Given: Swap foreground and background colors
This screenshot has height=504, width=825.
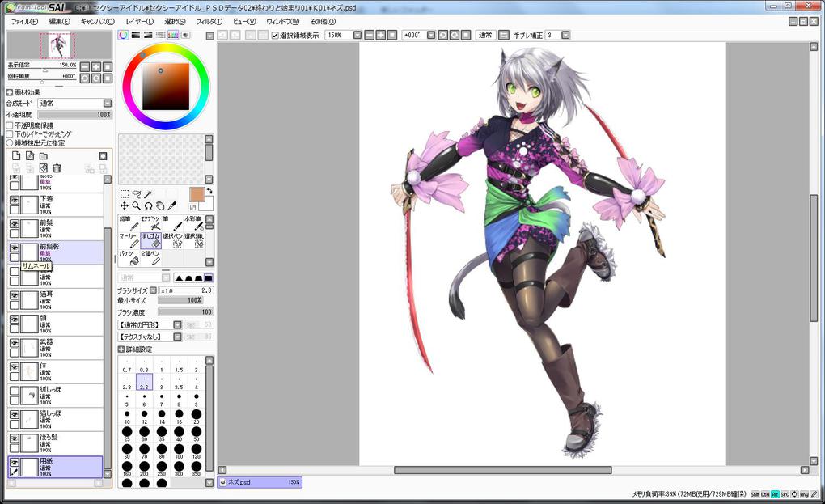Looking at the screenshot, I should pos(209,191).
